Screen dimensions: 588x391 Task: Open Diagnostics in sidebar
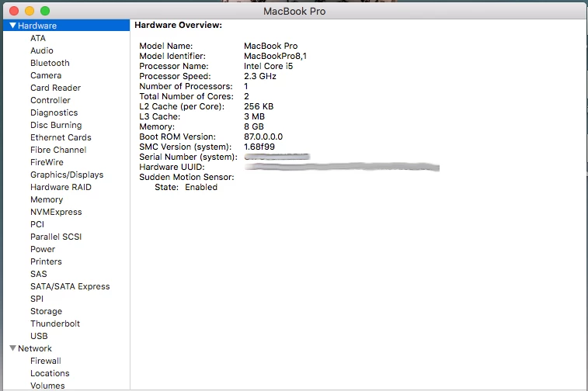point(54,112)
